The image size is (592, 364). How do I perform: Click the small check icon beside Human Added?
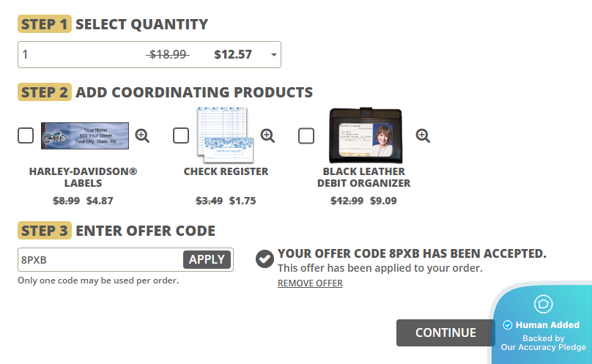coord(507,325)
